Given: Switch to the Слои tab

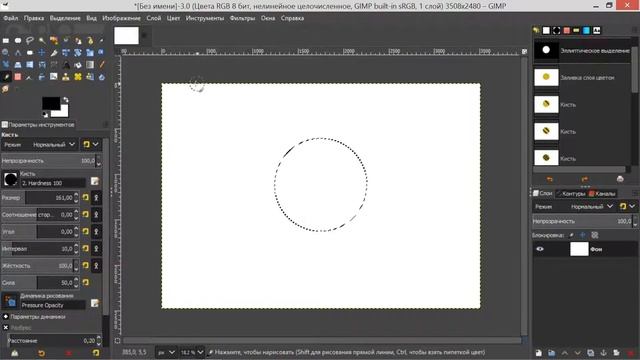Looking at the screenshot, I should click(x=542, y=193).
